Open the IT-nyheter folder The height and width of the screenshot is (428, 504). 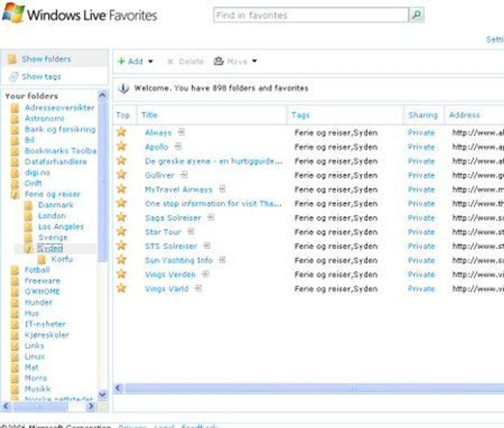[45, 324]
